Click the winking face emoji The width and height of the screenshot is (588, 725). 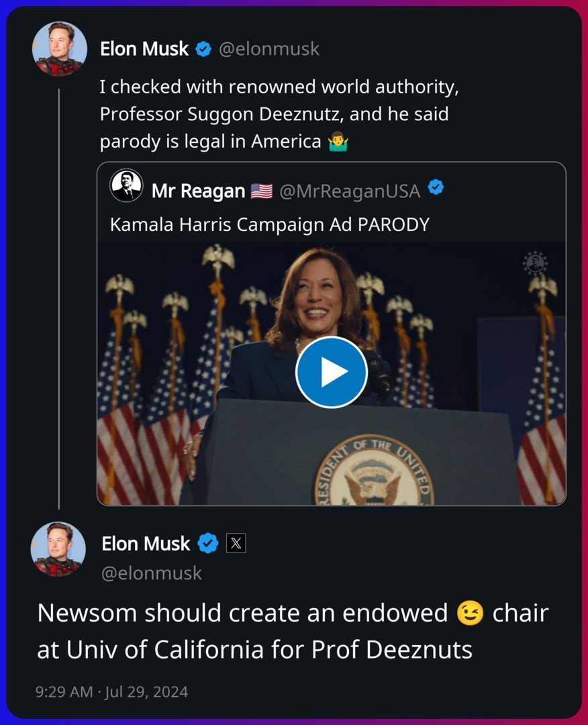click(469, 613)
